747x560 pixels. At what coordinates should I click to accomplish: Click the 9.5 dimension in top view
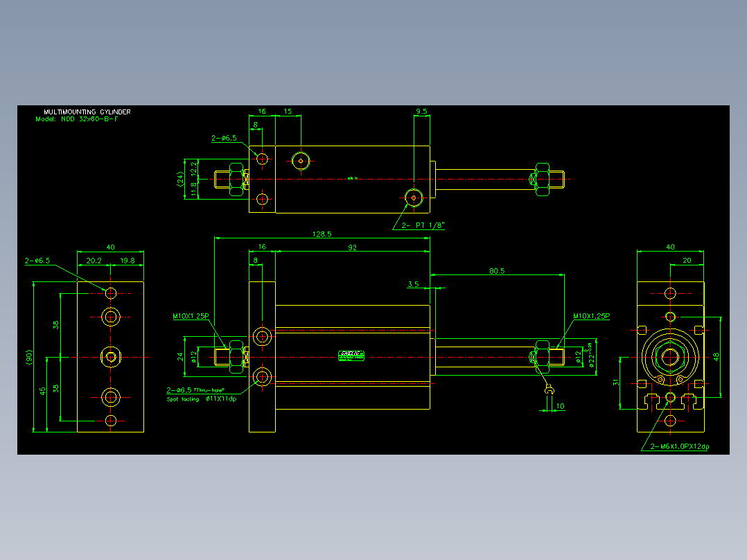point(421,112)
